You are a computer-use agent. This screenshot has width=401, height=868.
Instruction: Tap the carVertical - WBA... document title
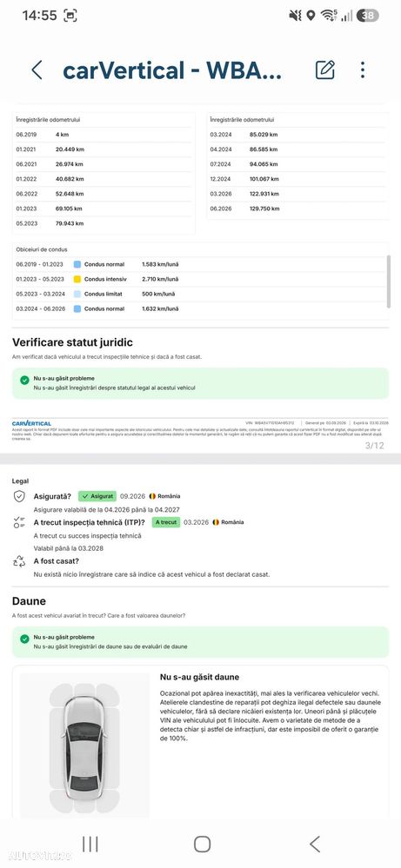coord(172,70)
